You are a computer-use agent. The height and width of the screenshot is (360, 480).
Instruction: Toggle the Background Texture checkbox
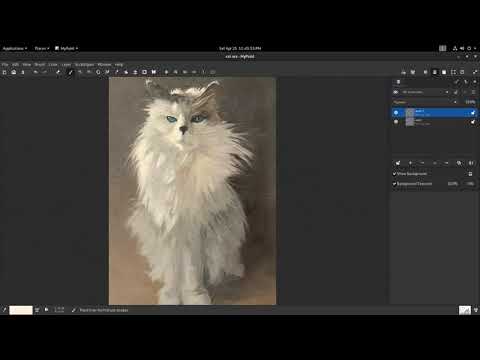394,184
